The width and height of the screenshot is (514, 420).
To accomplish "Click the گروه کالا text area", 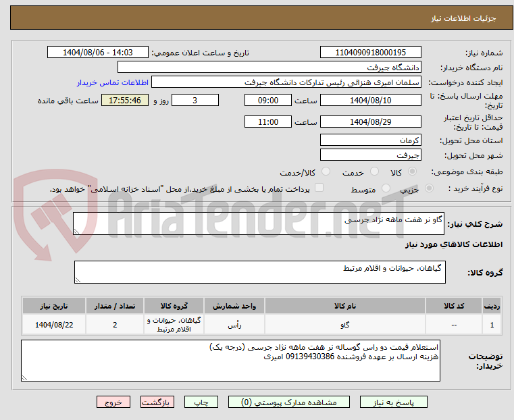I will [x=259, y=272].
